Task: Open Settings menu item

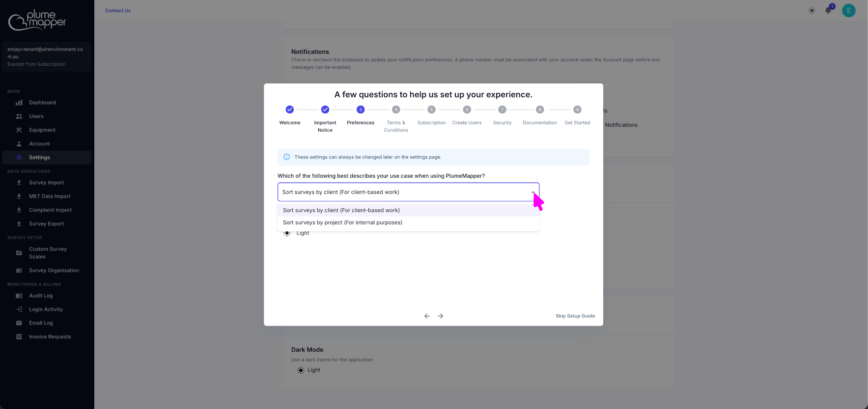Action: click(47, 158)
